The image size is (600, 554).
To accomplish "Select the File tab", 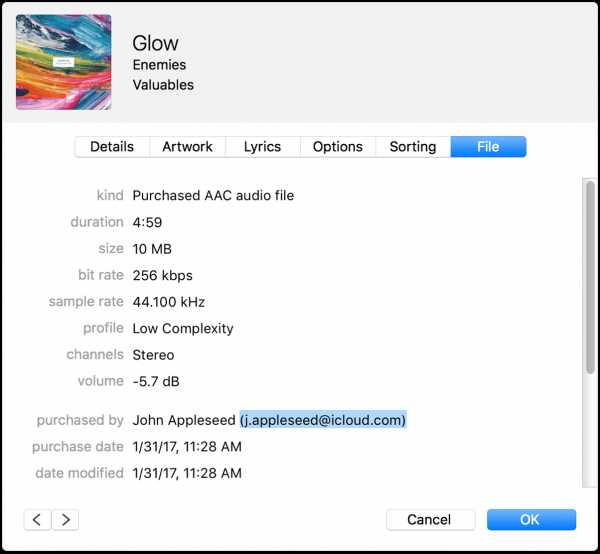I will pyautogui.click(x=488, y=147).
